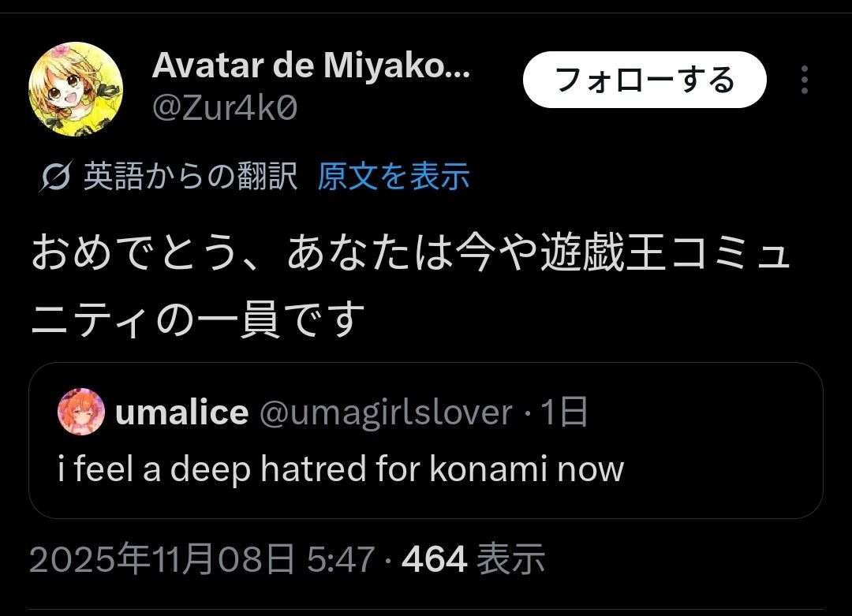Click the 464 view count number
852x616 pixels.
click(x=434, y=560)
